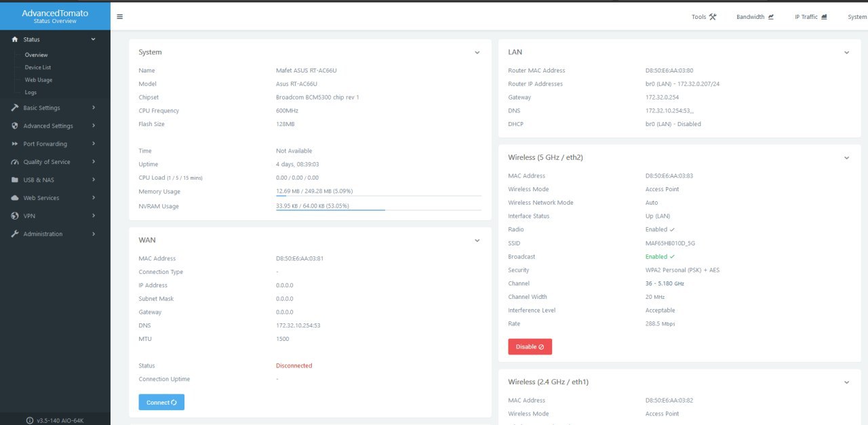Click the Port Forwarding arrows icon
The height and width of the screenshot is (425, 868).
pos(15,144)
